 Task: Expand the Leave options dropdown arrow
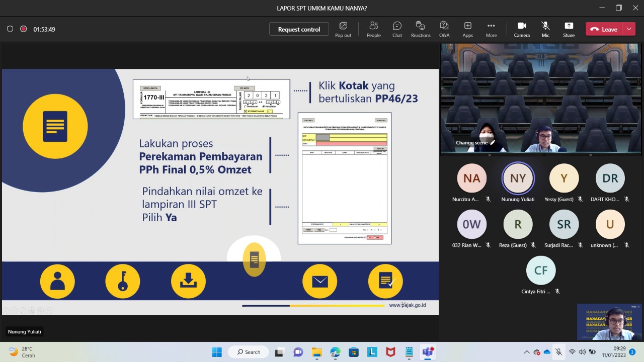coord(629,29)
